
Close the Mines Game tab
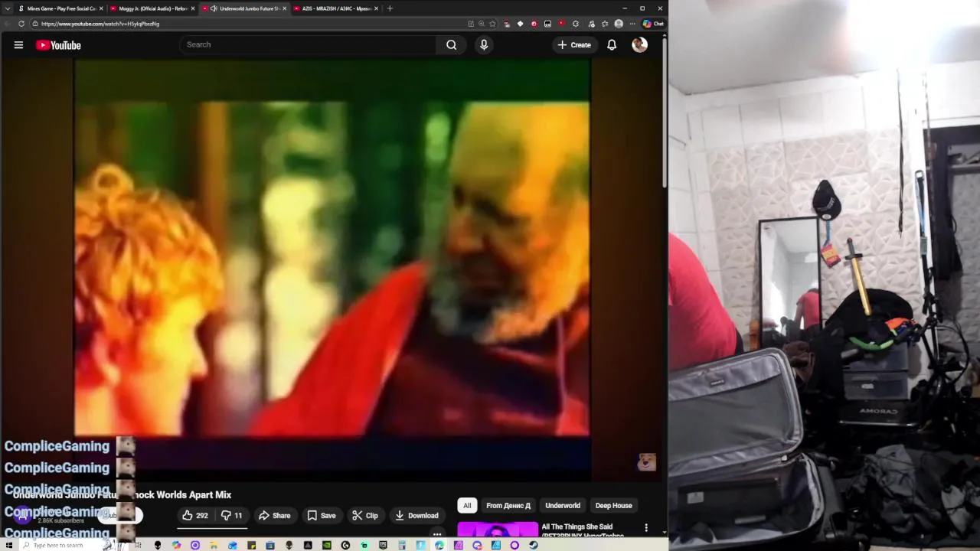pyautogui.click(x=100, y=8)
